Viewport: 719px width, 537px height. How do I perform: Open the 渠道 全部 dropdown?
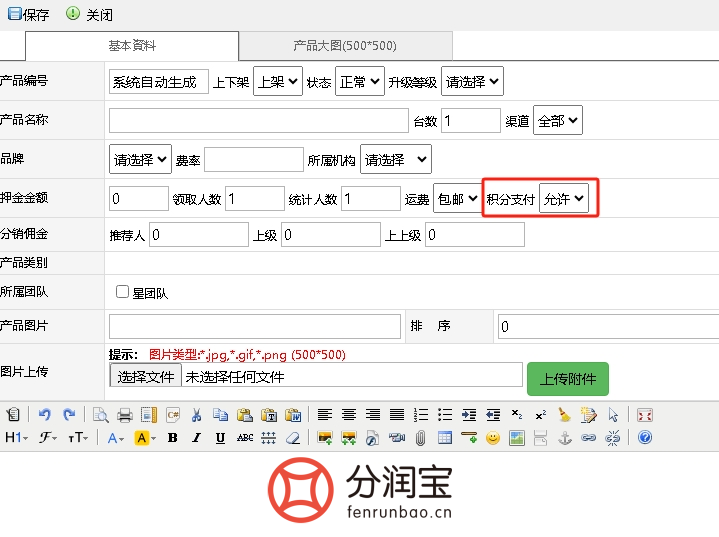[558, 120]
